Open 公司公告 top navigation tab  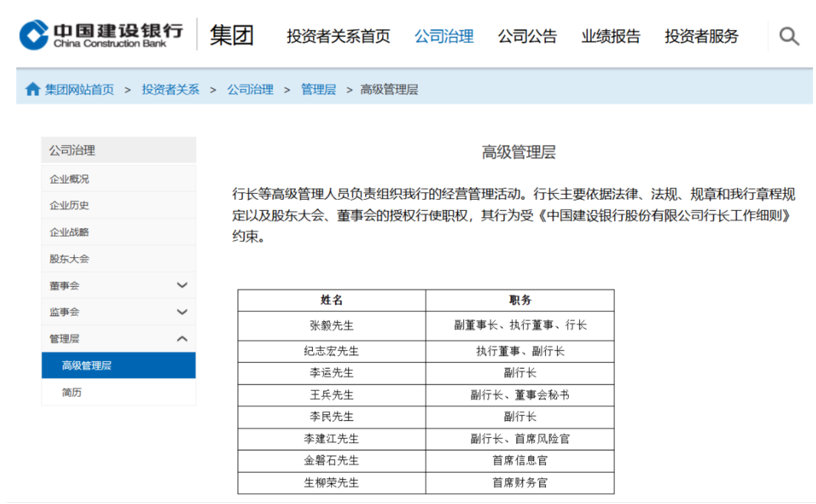tap(527, 36)
